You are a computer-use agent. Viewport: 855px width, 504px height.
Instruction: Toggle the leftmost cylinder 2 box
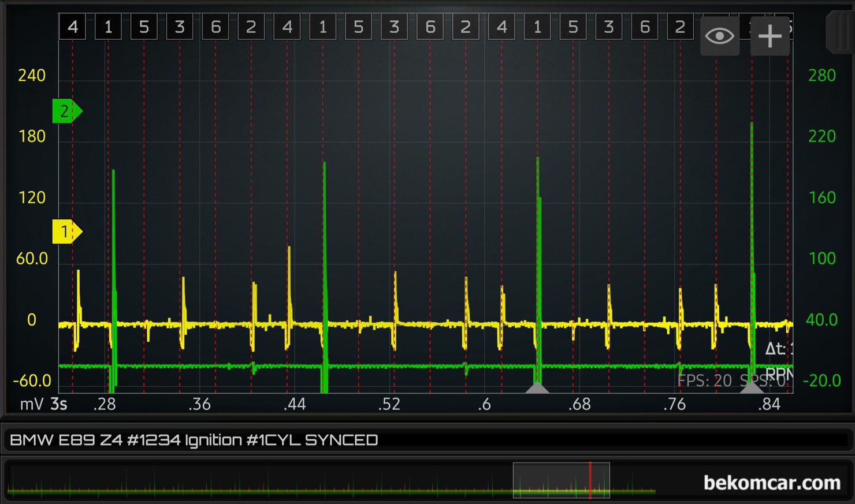251,27
